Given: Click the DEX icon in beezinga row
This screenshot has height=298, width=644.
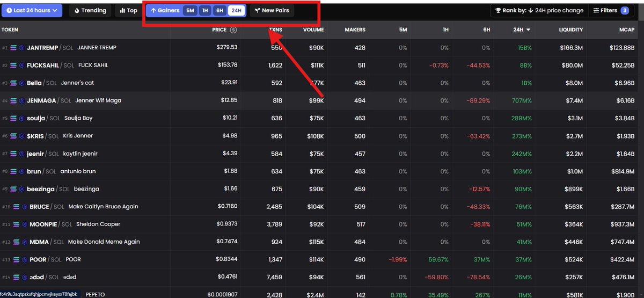Looking at the screenshot, I should [x=22, y=189].
